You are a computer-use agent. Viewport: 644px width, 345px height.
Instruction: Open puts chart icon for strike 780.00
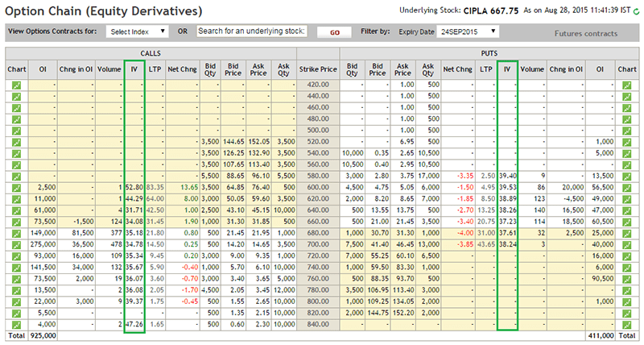pyautogui.click(x=627, y=290)
